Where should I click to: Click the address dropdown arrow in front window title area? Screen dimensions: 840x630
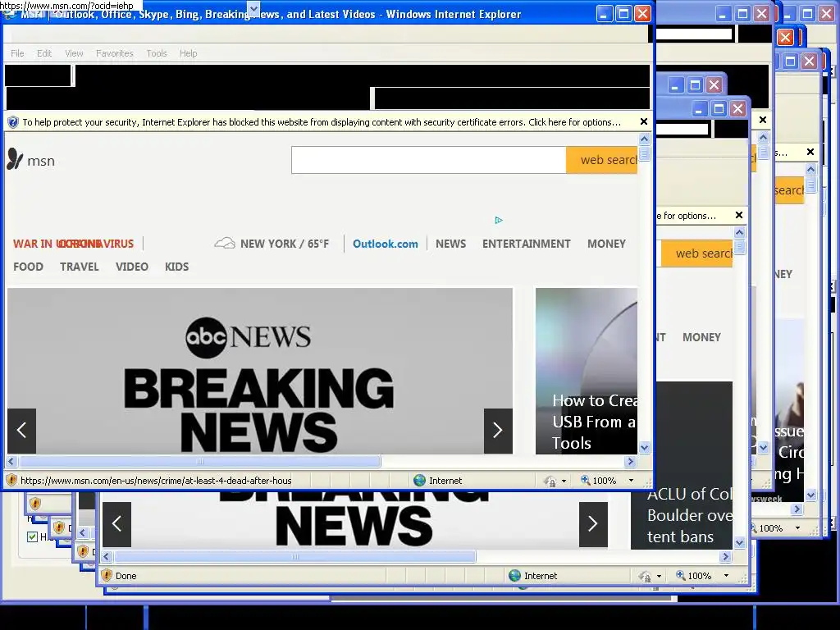(x=254, y=7)
